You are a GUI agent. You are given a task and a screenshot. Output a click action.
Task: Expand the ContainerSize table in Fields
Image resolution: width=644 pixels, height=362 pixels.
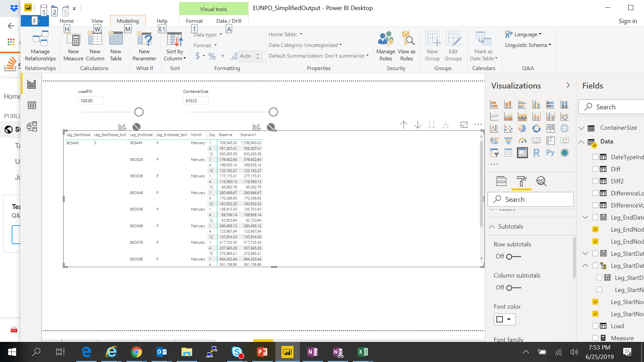(582, 128)
